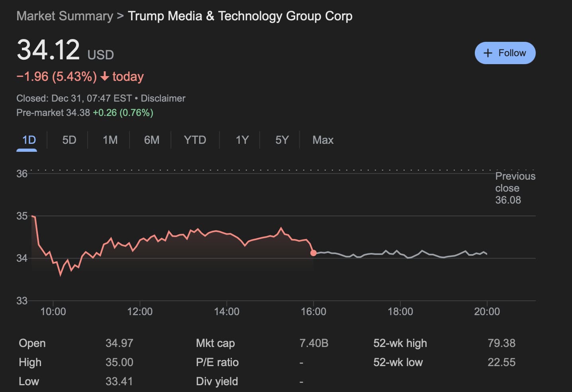Click the Trump Media & Technology Group heading
This screenshot has height=392, width=572.
(240, 16)
